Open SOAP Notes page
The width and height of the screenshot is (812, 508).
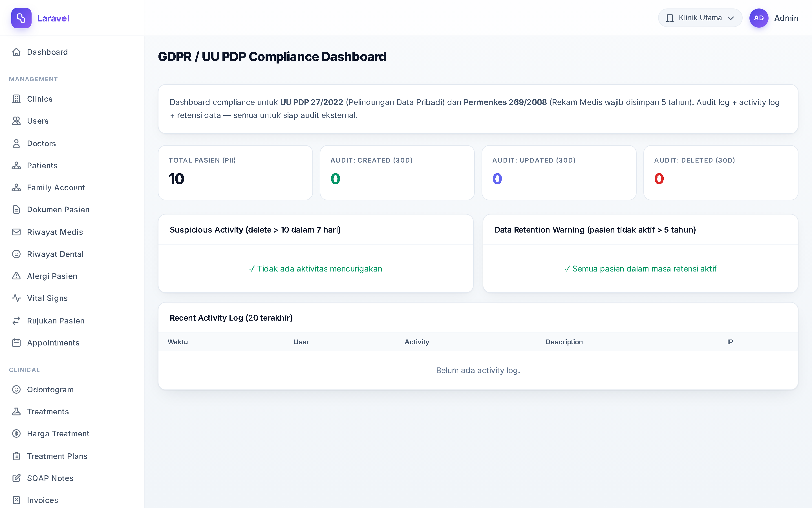coord(72,478)
